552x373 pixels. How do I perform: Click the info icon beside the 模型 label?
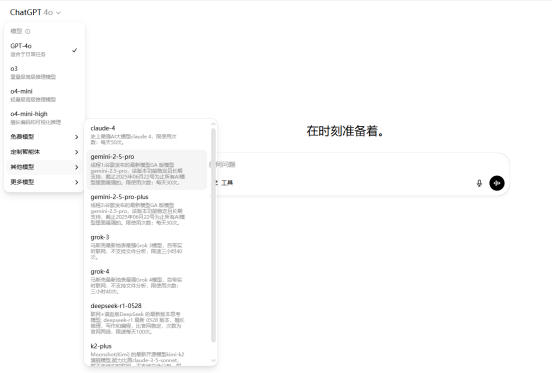click(28, 31)
